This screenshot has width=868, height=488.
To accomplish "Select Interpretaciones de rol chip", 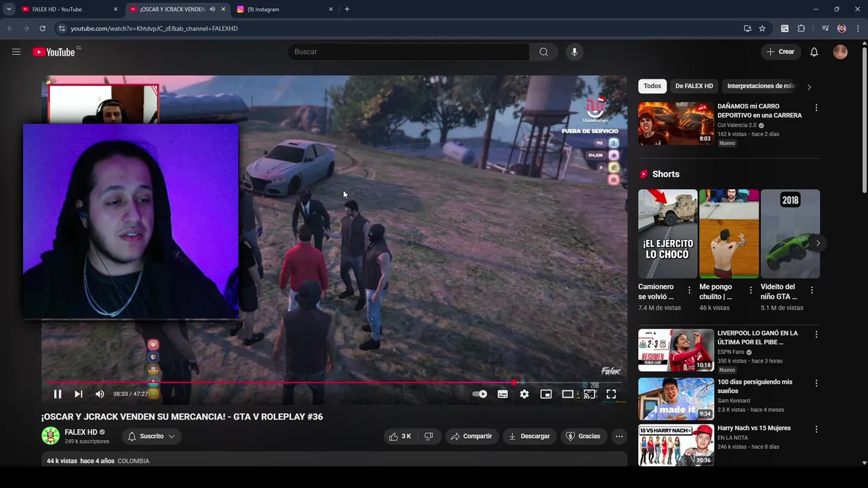I will coord(760,86).
